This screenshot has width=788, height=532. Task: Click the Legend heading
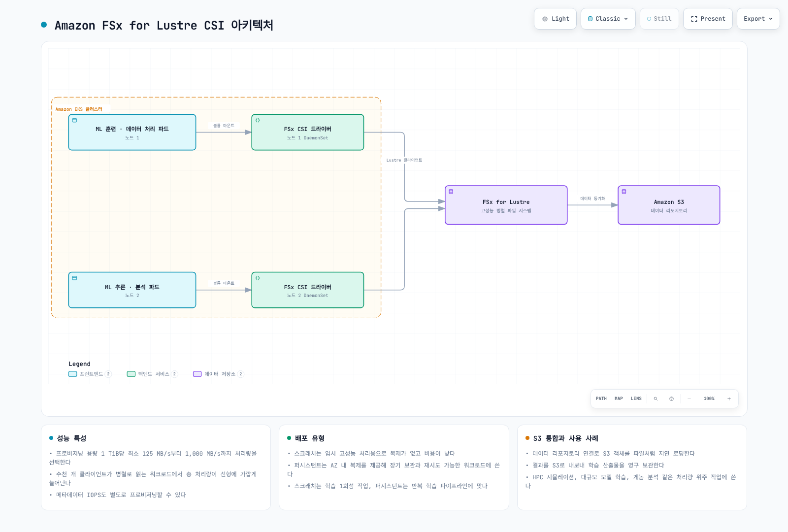coord(80,364)
